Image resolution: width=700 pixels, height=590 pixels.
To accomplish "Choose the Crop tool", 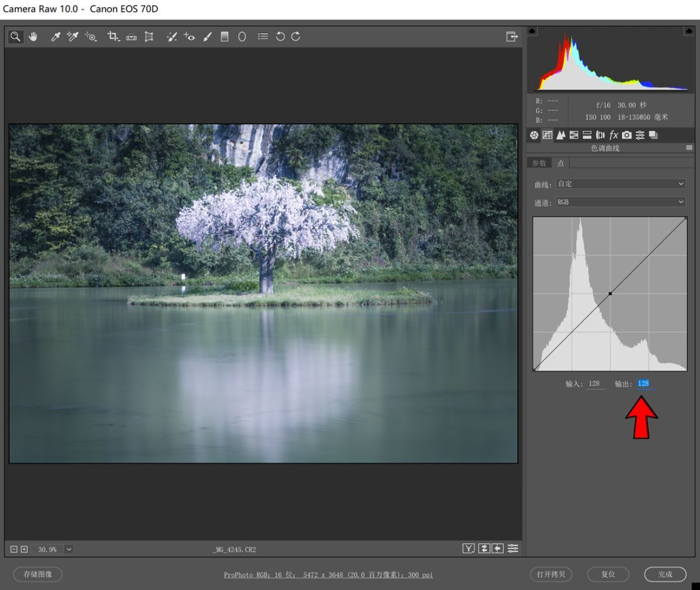I will pos(113,37).
